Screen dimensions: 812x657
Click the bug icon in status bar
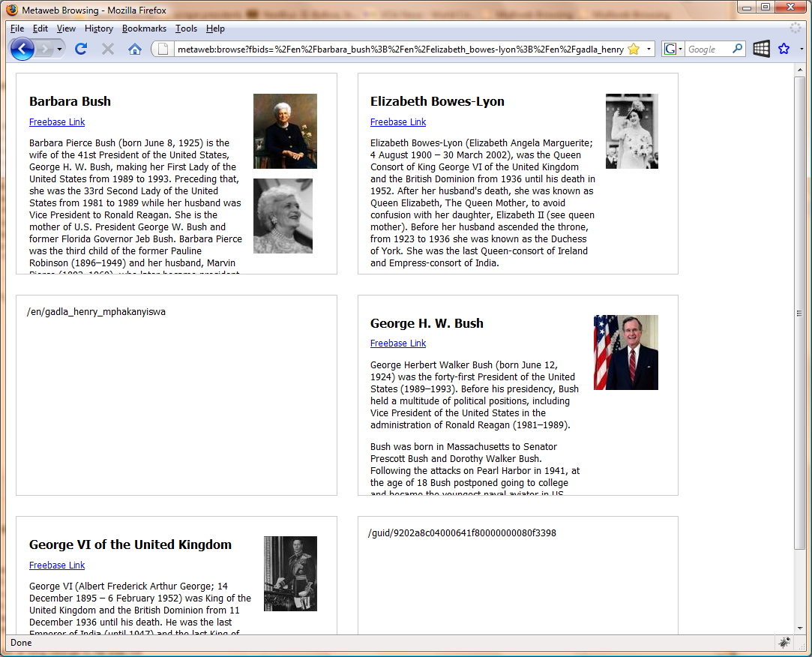click(784, 643)
